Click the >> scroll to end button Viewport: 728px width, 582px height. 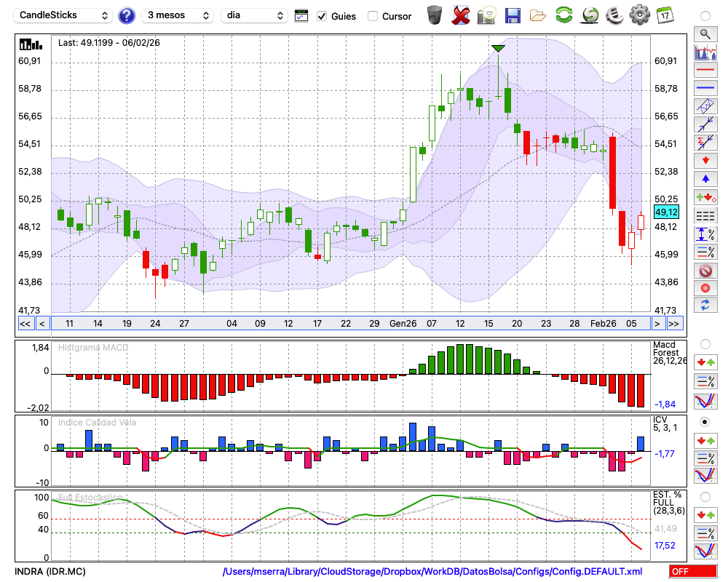(x=674, y=324)
